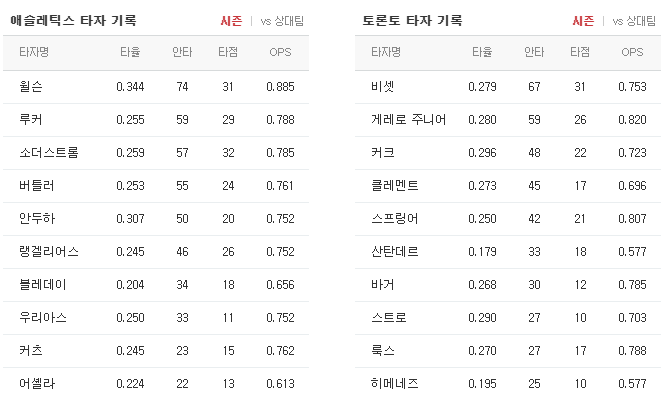Click 윌슨's OPS value 0.885
Viewport: 667px width, 413px height.
[280, 87]
